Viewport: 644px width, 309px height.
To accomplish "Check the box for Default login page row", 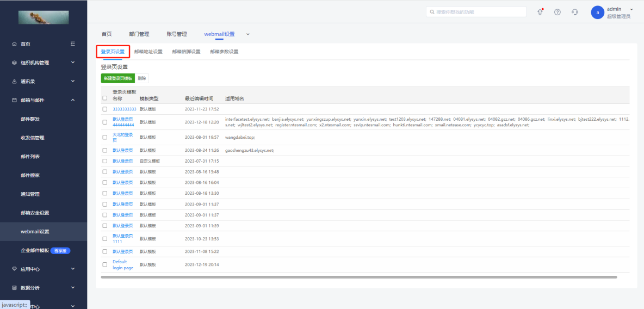I will (x=105, y=264).
